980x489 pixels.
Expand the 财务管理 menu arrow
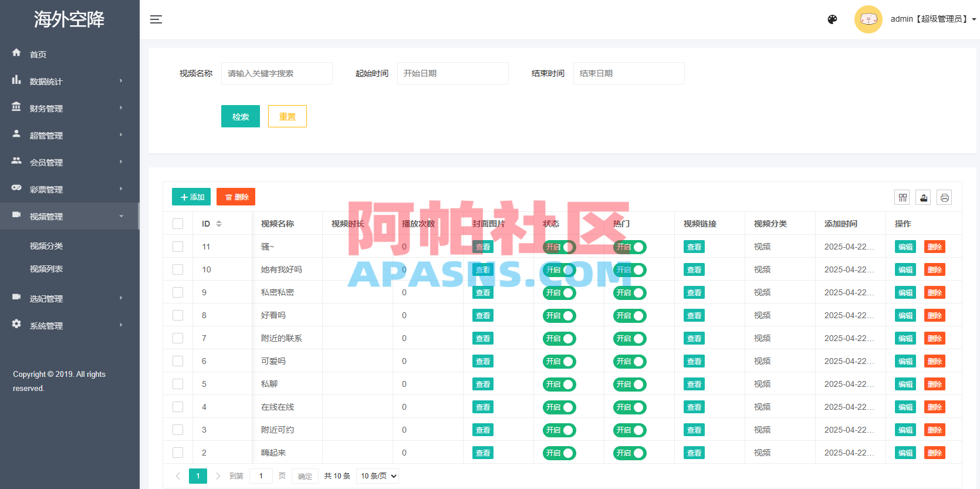(x=121, y=108)
